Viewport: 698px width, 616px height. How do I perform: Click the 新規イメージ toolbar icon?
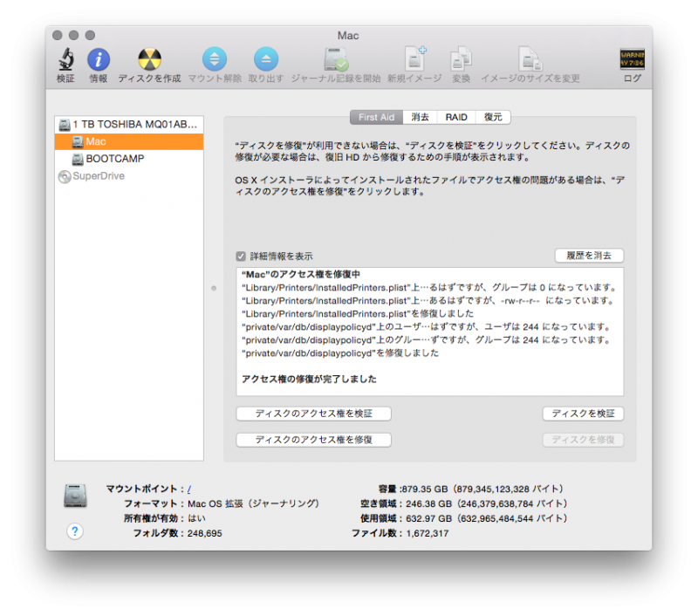coord(414,60)
